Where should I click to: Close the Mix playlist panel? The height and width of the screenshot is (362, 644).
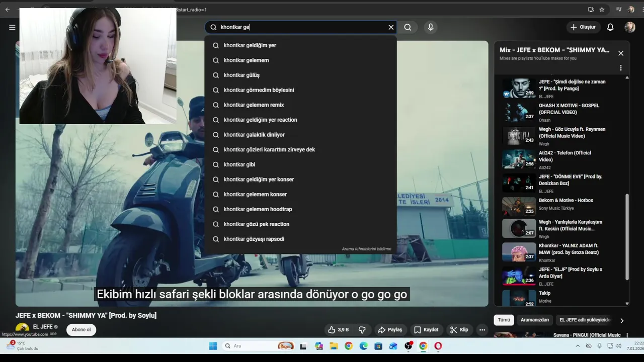tap(621, 53)
